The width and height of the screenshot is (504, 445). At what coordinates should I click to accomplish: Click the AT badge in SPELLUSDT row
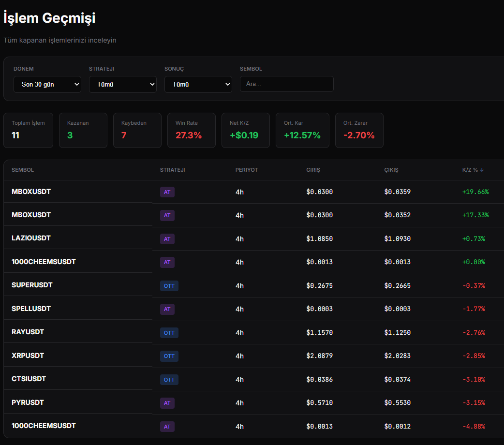pos(167,309)
